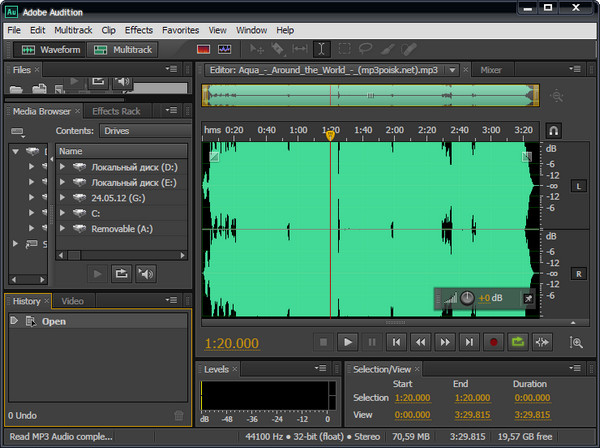Open the zoom magnifier icon

coord(576,342)
